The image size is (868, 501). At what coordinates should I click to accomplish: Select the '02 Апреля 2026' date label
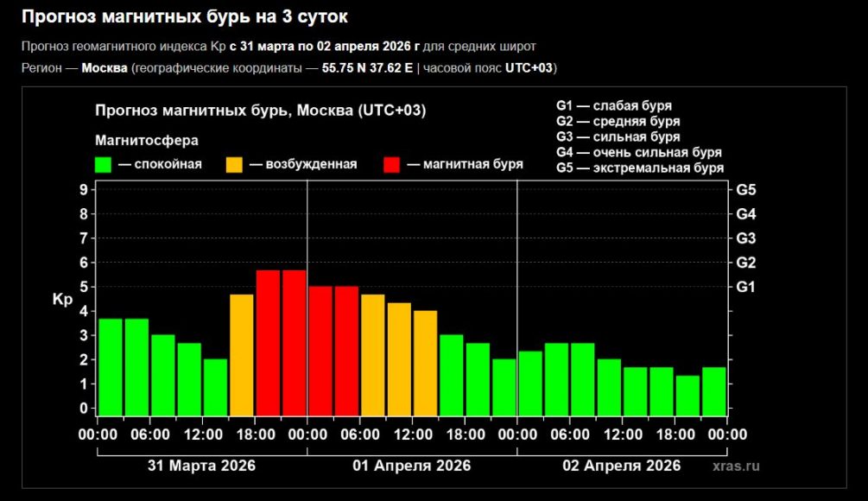pos(621,466)
